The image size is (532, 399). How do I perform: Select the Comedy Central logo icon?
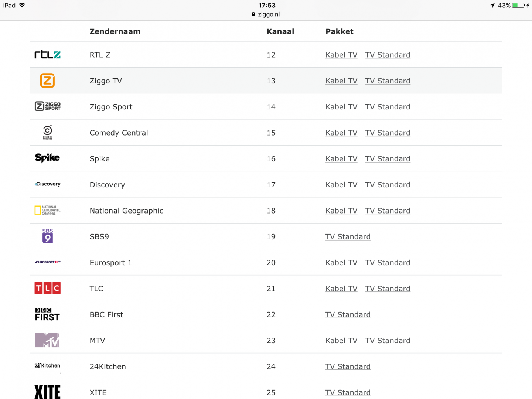click(47, 132)
